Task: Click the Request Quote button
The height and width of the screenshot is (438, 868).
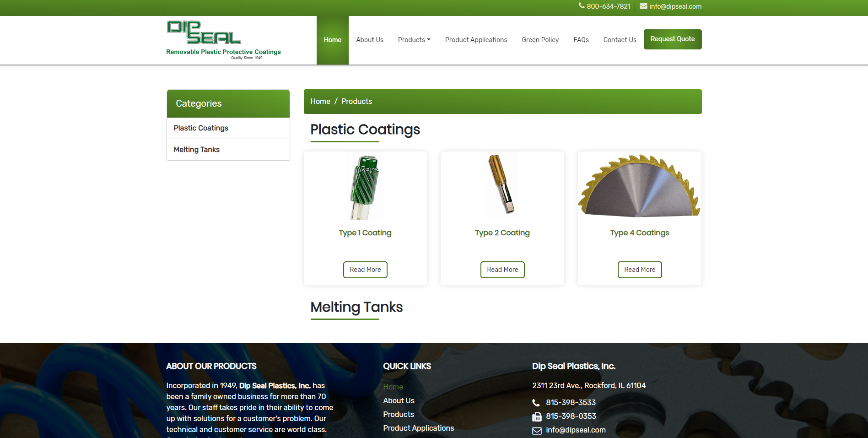Action: point(672,39)
